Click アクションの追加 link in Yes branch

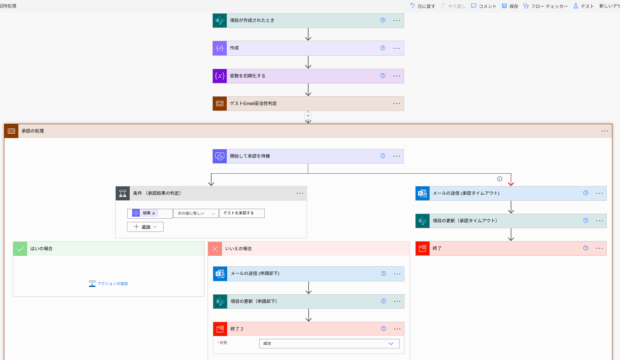tap(108, 284)
